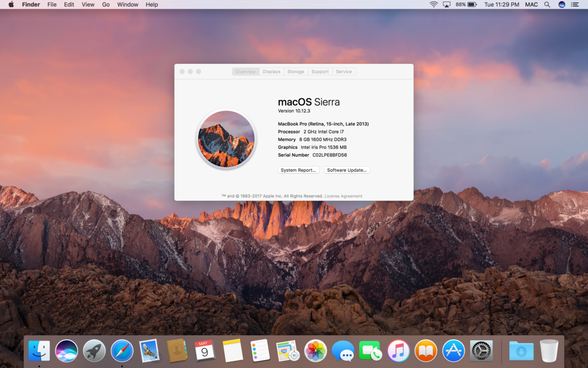This screenshot has width=588, height=368.
Task: Open App Store in the Dock
Action: tap(454, 351)
